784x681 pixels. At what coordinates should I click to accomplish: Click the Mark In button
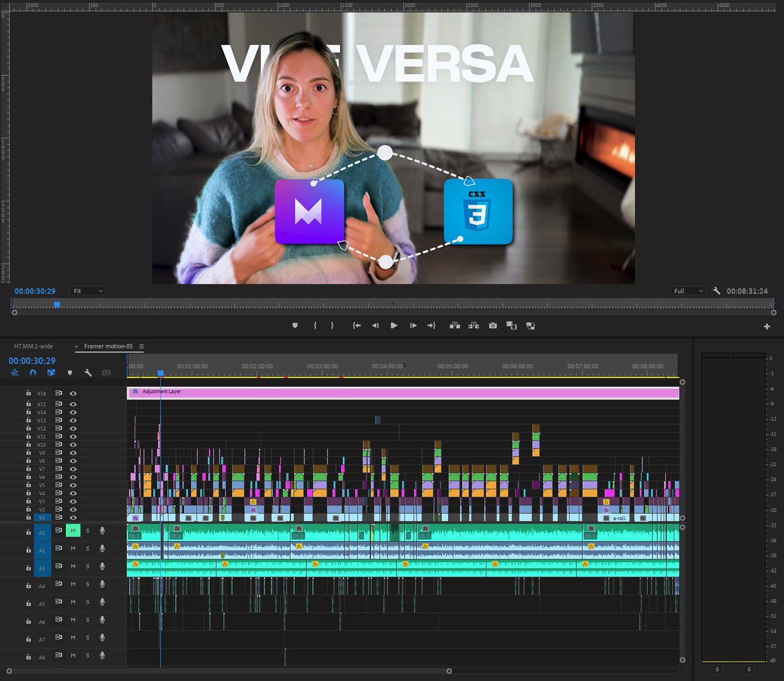(315, 325)
